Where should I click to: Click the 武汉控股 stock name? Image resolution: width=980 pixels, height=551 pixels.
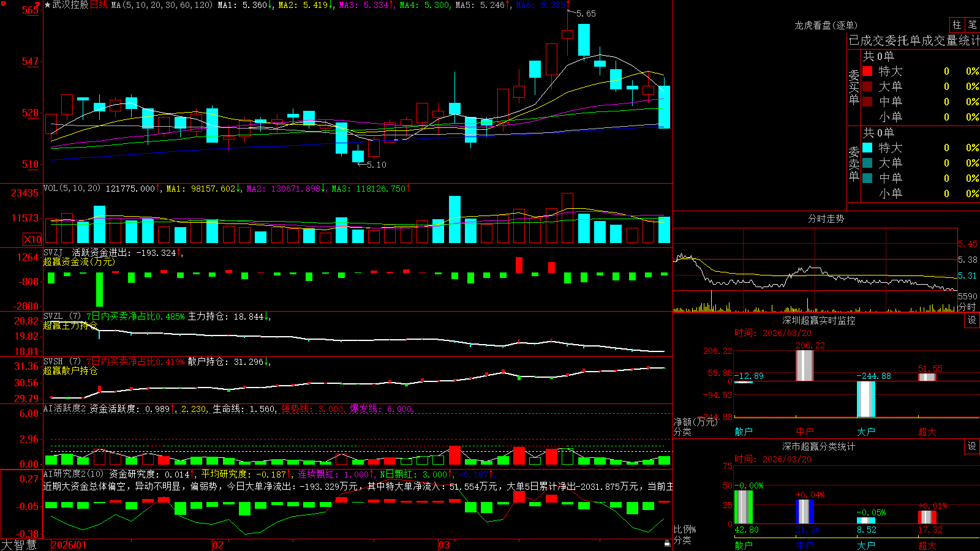point(70,5)
